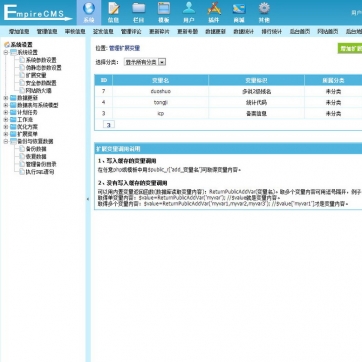
Task: Open 审核信息 in the secondary menu bar
Action: tap(75, 32)
